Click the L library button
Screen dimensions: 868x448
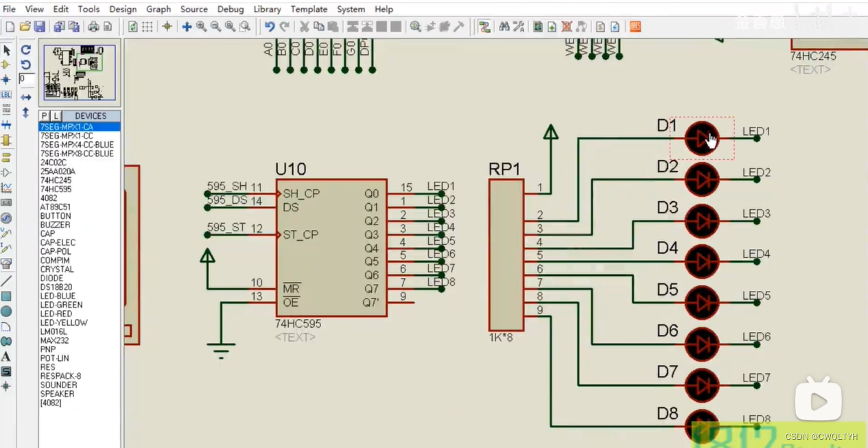tap(56, 116)
